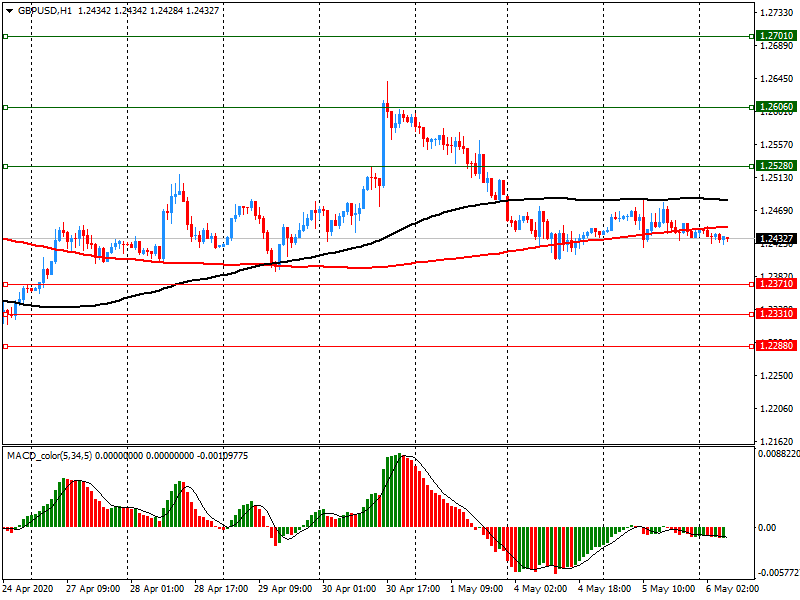Click the current price label 1.24327
The image size is (800, 600).
click(776, 239)
